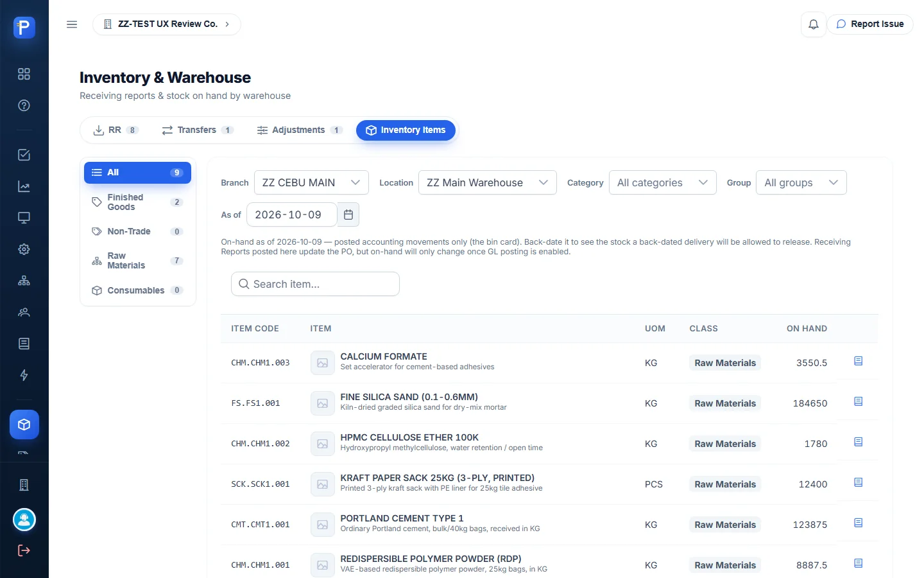Open Branch dropdown ZZ CEBU MAIN
This screenshot has width=924, height=578.
click(x=311, y=182)
